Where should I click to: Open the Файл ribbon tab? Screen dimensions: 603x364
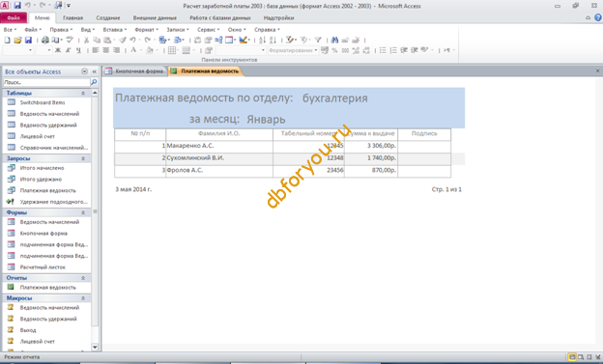click(14, 18)
